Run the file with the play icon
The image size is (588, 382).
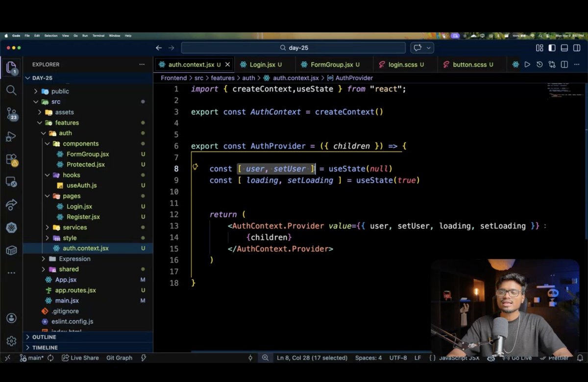point(527,64)
